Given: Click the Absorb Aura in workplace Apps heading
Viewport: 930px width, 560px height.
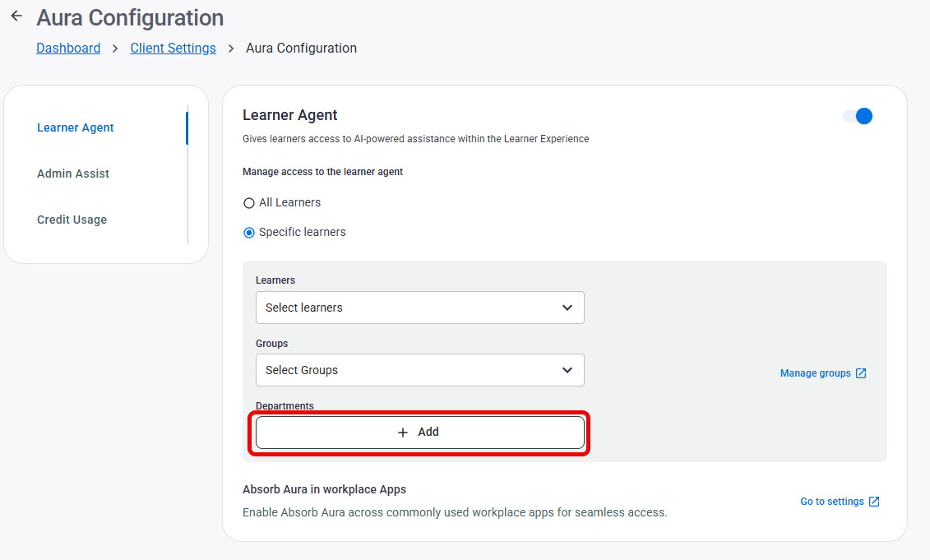Looking at the screenshot, I should tap(325, 489).
